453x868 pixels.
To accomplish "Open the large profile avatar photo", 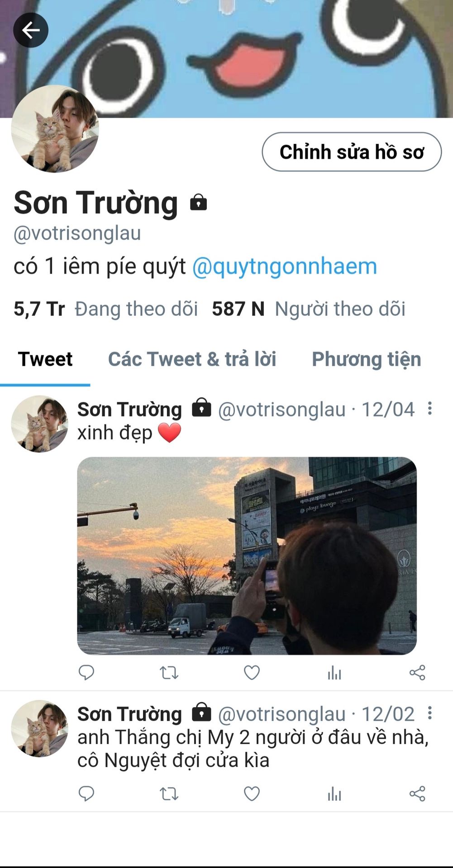I will [x=55, y=128].
